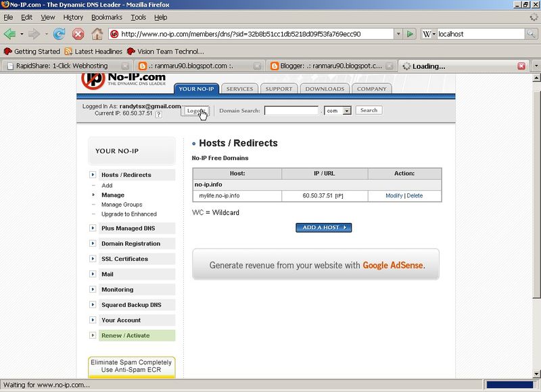The image size is (541, 392).
Task: Click the green Go arrow beside the address bar
Action: (x=410, y=34)
